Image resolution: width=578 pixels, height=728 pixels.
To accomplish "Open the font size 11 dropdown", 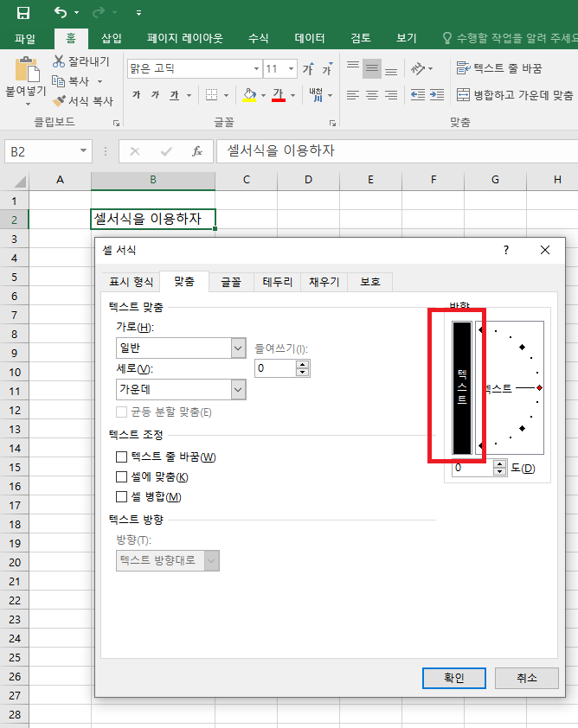I will click(292, 69).
